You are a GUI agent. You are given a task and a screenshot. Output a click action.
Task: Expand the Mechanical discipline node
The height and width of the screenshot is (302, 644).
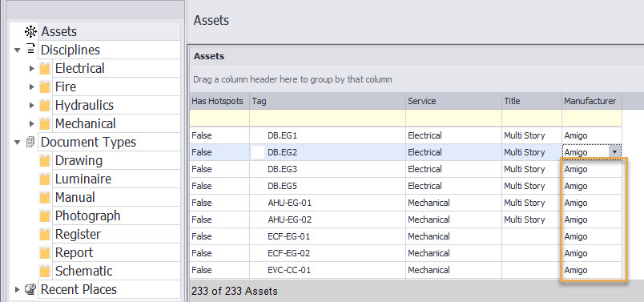[x=32, y=123]
